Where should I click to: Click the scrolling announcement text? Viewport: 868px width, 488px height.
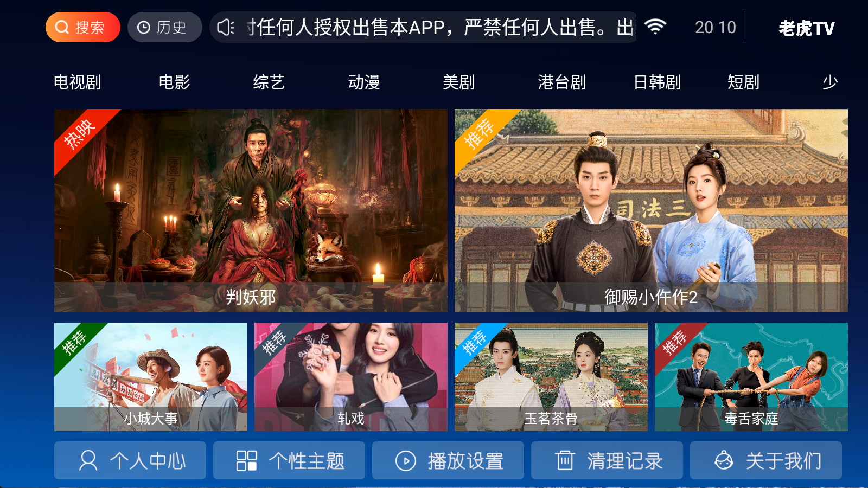point(441,27)
